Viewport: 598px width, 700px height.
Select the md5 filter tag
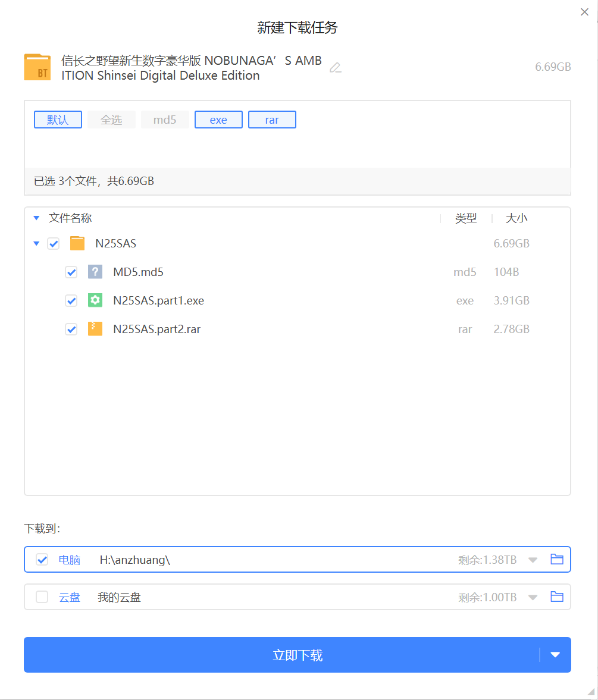tap(165, 120)
